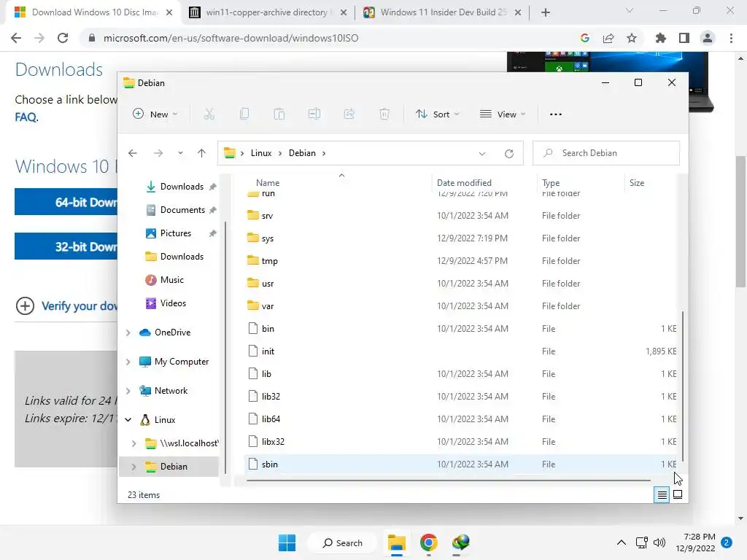Bookmark this page with star icon
747x560 pixels.
click(x=632, y=38)
